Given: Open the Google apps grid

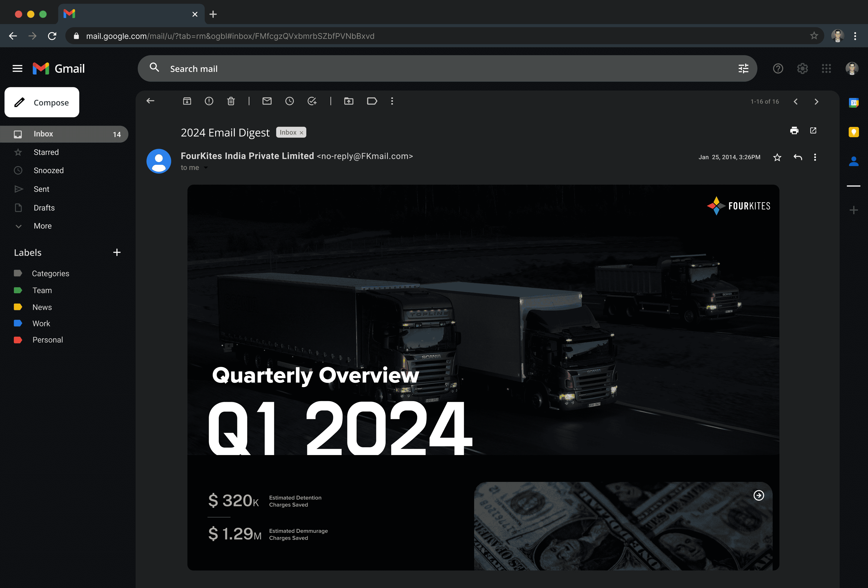Looking at the screenshot, I should coord(826,69).
